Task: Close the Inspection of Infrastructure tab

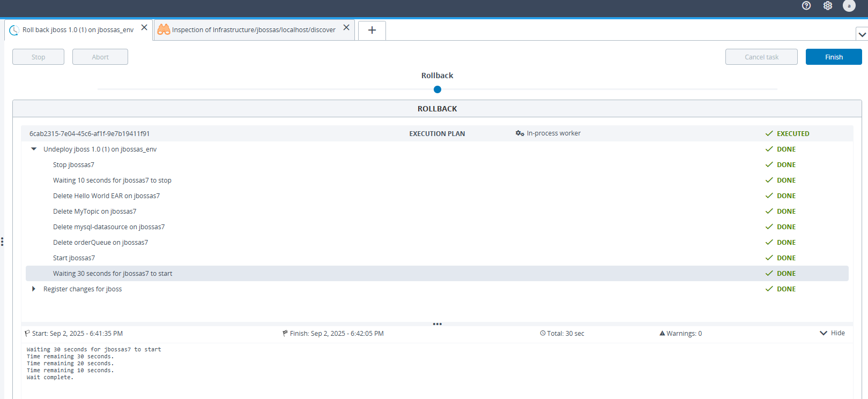Action: click(346, 28)
